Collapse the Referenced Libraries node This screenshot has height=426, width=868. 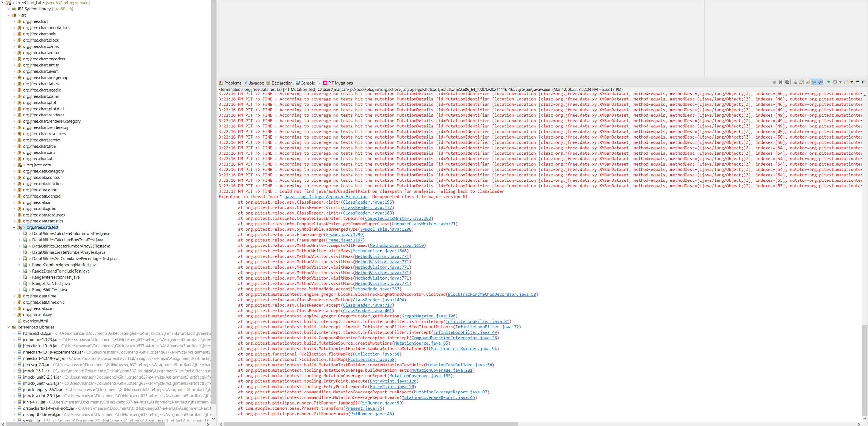click(x=8, y=327)
